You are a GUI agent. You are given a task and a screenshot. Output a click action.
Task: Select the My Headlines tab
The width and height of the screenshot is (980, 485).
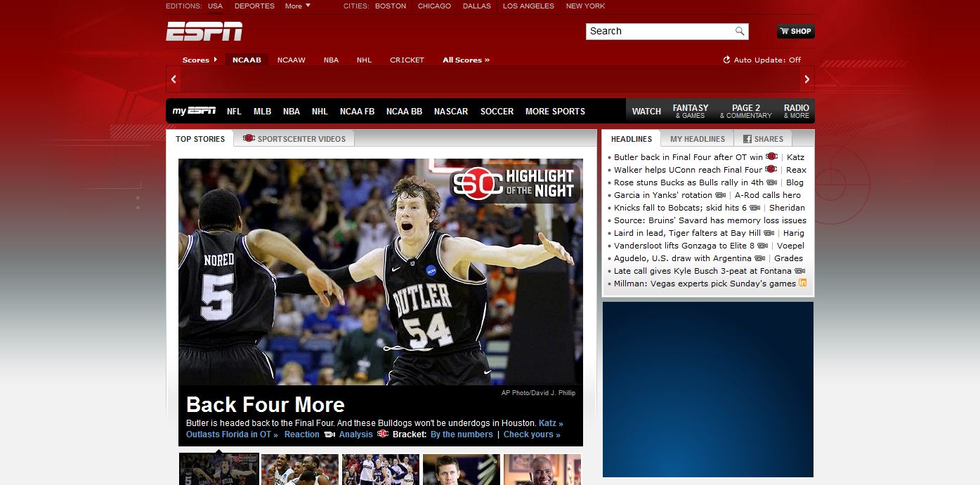pos(697,139)
